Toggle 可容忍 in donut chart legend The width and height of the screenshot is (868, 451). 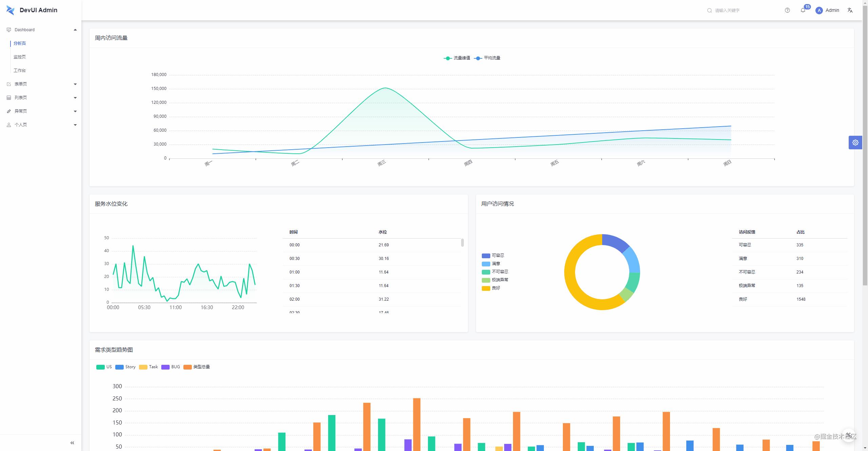pos(493,256)
